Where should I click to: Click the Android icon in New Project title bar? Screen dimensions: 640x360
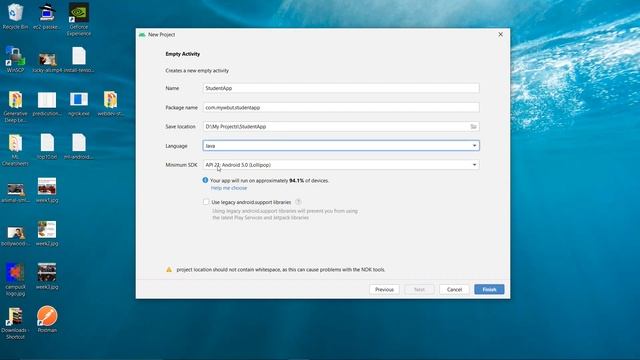coord(142,35)
